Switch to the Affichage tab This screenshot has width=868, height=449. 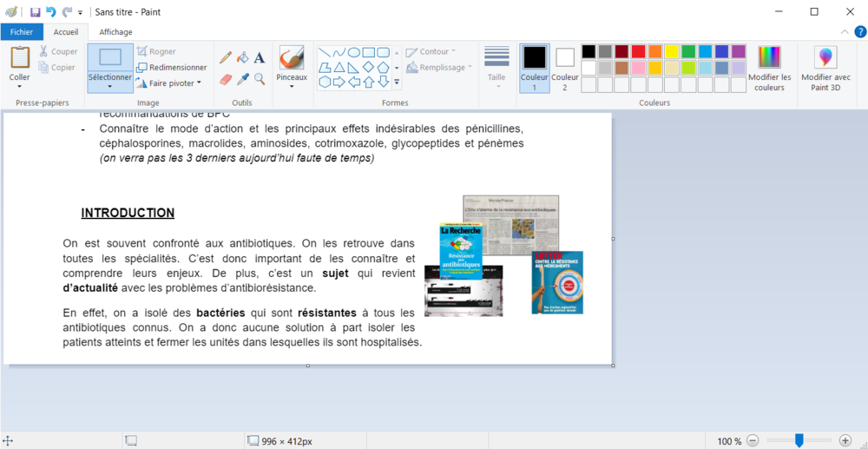(115, 32)
